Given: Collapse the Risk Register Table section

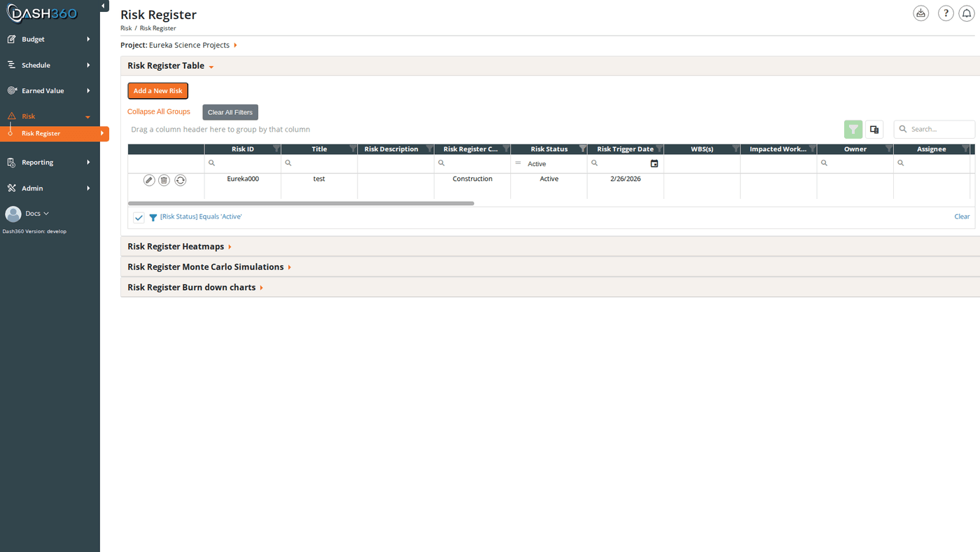Looking at the screenshot, I should pyautogui.click(x=171, y=66).
